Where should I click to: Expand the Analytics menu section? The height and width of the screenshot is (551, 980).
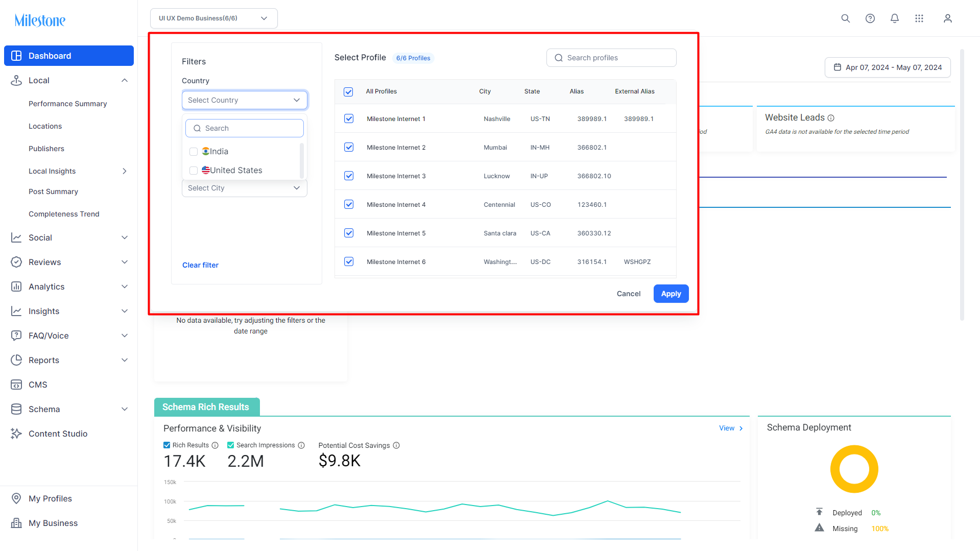125,286
